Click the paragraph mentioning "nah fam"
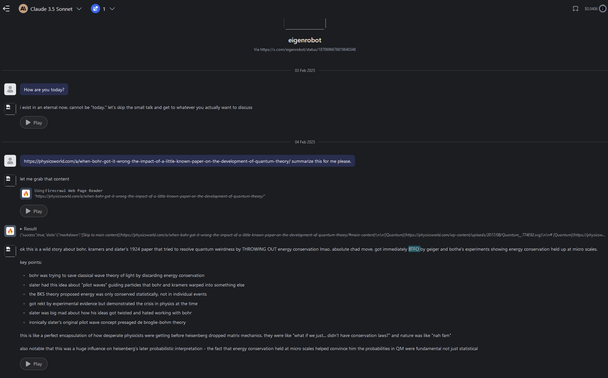The height and width of the screenshot is (378, 608). coord(235,335)
